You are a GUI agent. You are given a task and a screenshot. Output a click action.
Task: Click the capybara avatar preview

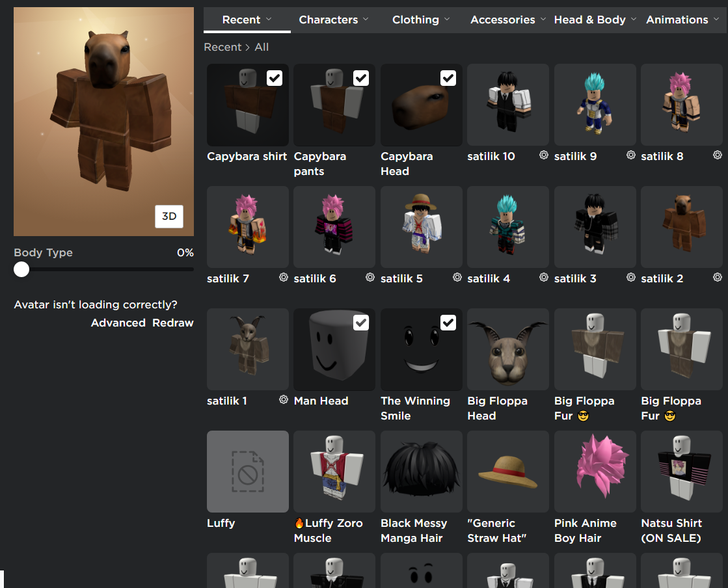click(103, 122)
